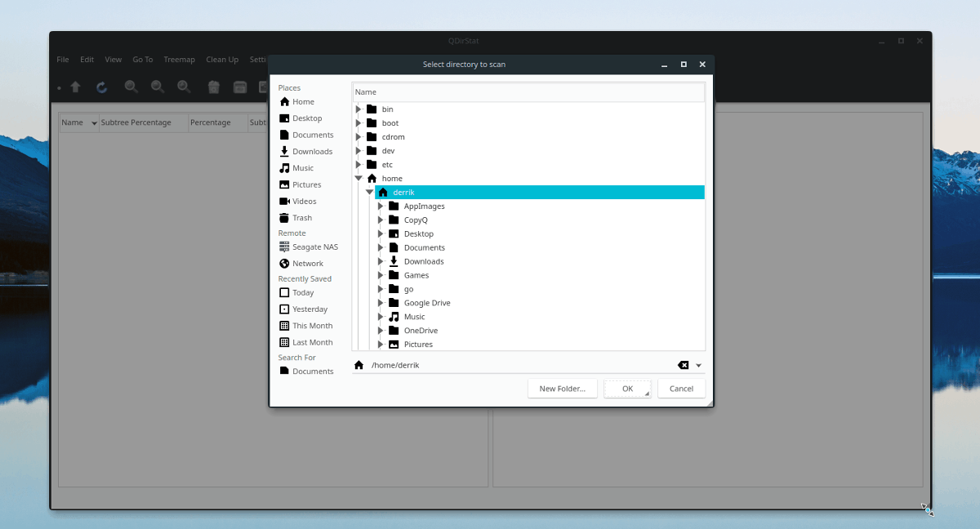
Task: Dismiss the dialog with Cancel
Action: point(681,388)
